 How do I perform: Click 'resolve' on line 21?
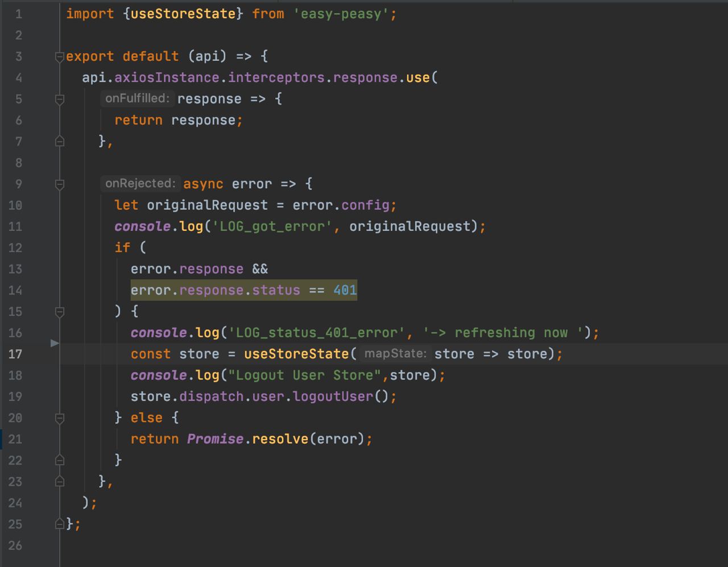pyautogui.click(x=280, y=438)
